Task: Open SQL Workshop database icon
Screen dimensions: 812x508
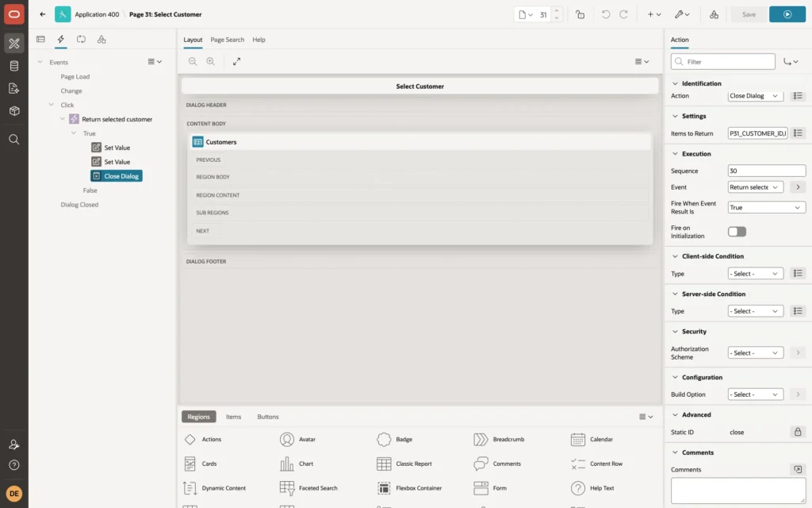Action: tap(14, 66)
